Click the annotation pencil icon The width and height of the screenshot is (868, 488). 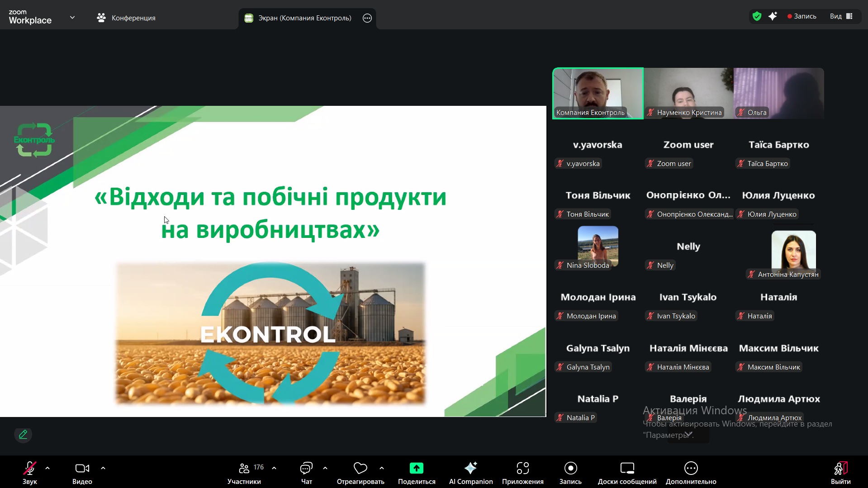[23, 435]
